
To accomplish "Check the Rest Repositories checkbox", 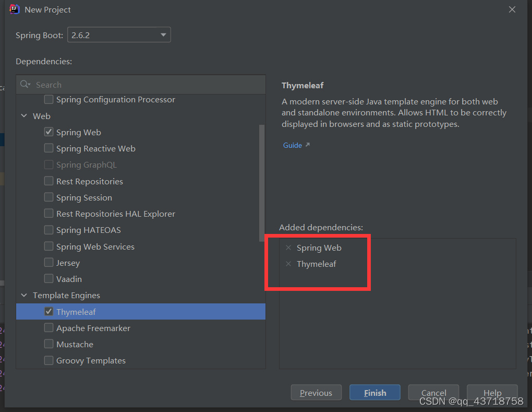I will [x=49, y=181].
